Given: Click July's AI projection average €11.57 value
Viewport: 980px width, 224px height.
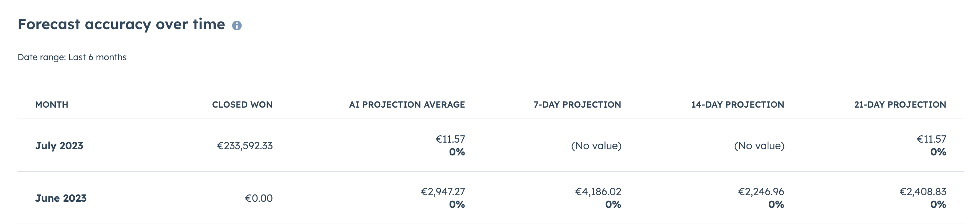Looking at the screenshot, I should tap(450, 139).
